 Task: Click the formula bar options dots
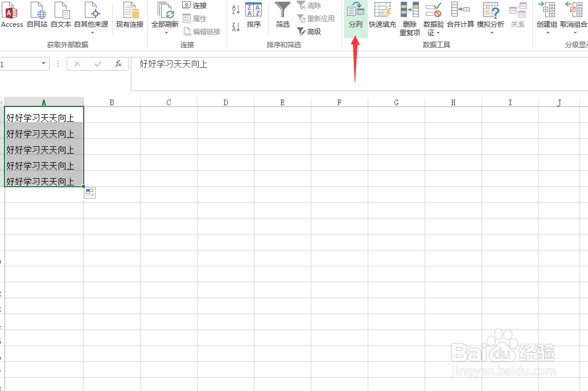click(x=57, y=64)
